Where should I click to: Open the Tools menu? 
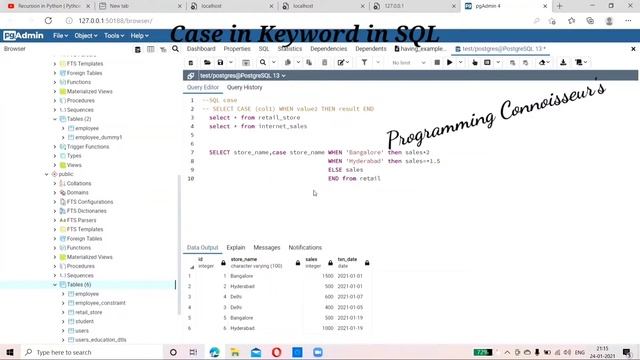(114, 36)
